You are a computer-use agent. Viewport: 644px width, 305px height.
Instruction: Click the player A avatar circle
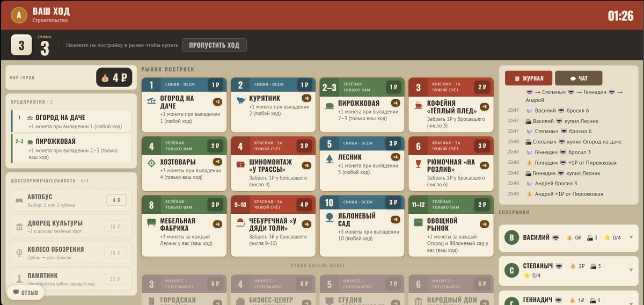point(19,15)
